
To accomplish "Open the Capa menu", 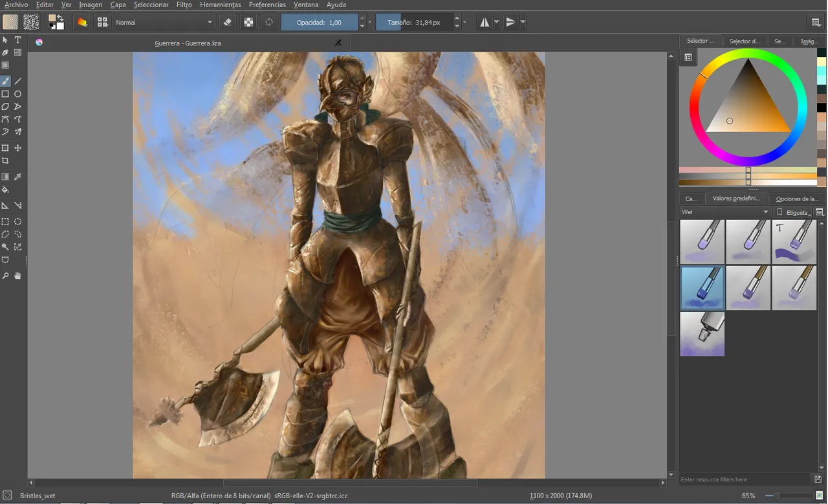I will (118, 5).
